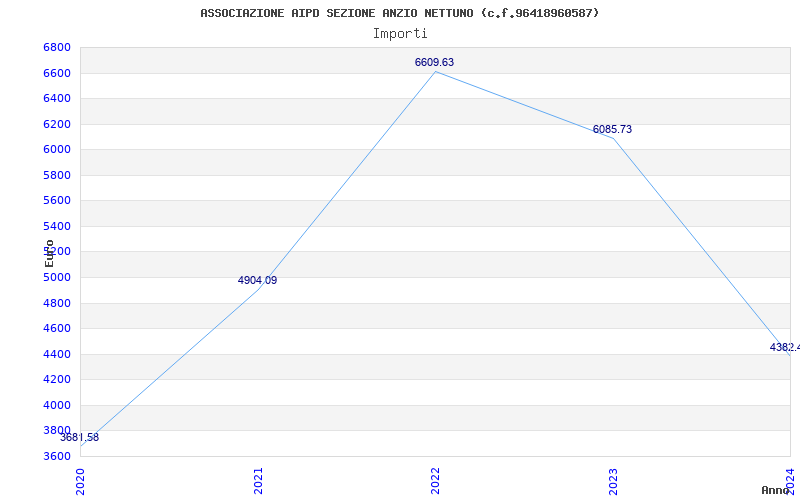Click the 2023 x-axis label
The width and height of the screenshot is (800, 500).
613,481
